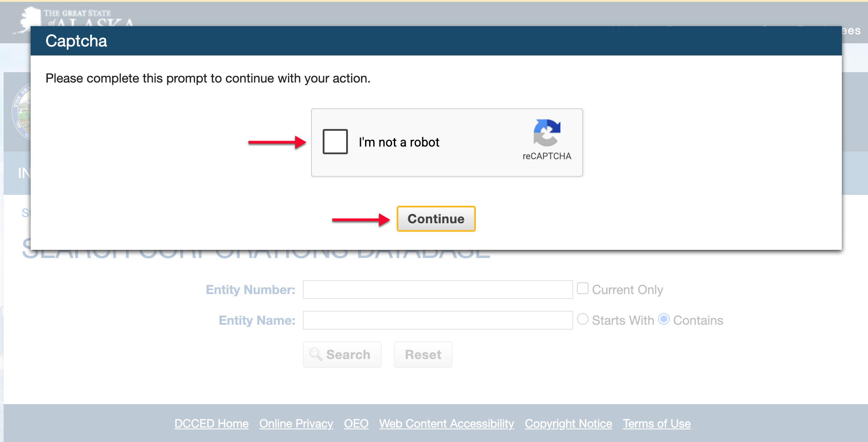Open the OEO footer link
Viewport: 868px width, 442px height.
(x=356, y=424)
